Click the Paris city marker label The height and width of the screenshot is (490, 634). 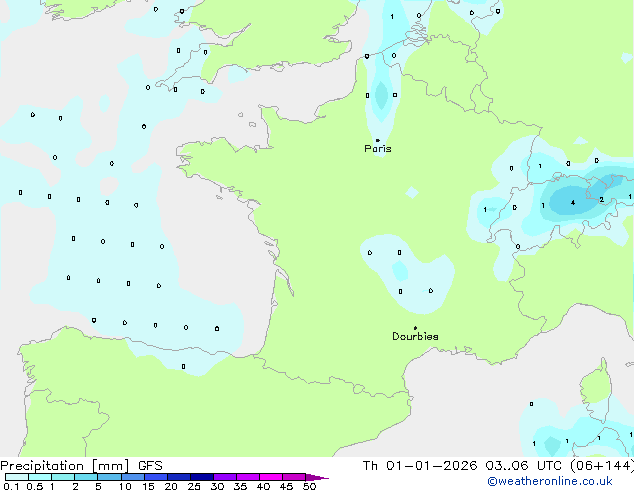[378, 149]
